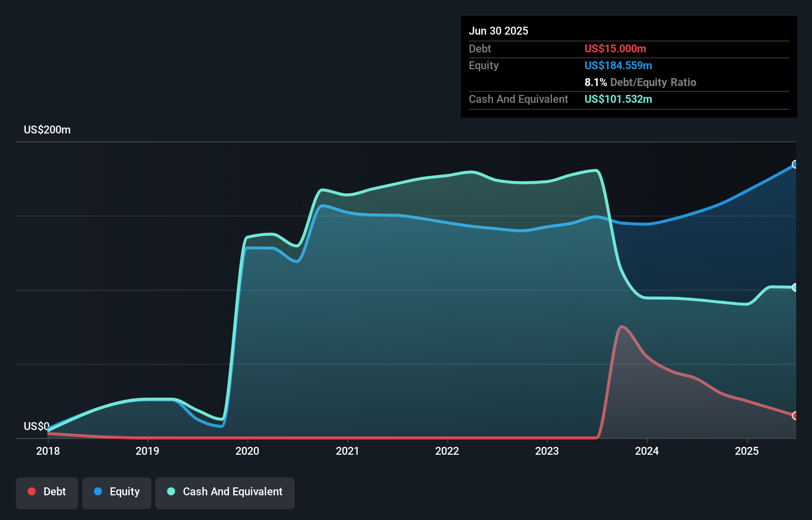Click the 8.1% Debt/Equity Ratio text
Image resolution: width=812 pixels, height=520 pixels.
(640, 82)
